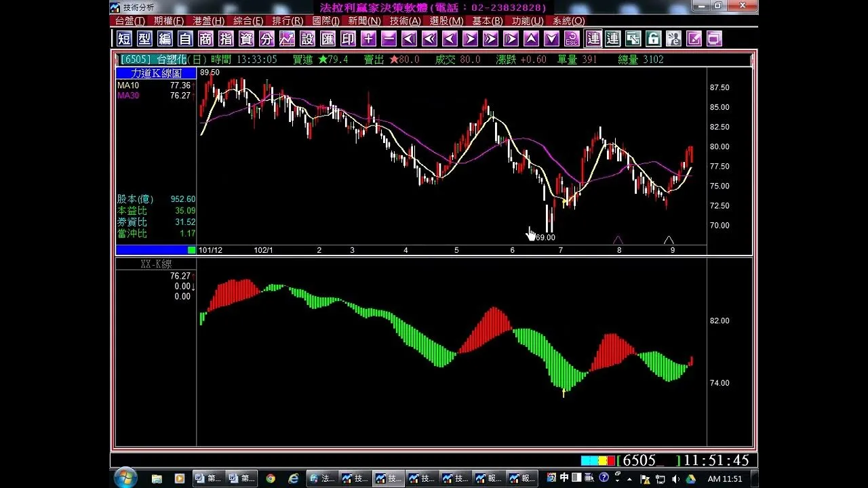The height and width of the screenshot is (488, 868).
Task: Click the 力道K線圖 chart title label
Action: 156,73
